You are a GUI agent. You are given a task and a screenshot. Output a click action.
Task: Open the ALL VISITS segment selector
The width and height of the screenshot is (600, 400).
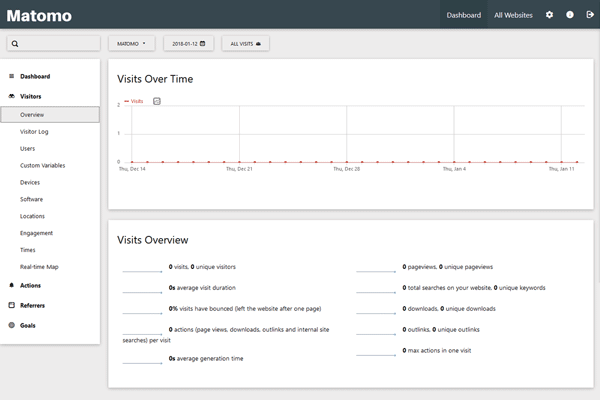coord(245,44)
